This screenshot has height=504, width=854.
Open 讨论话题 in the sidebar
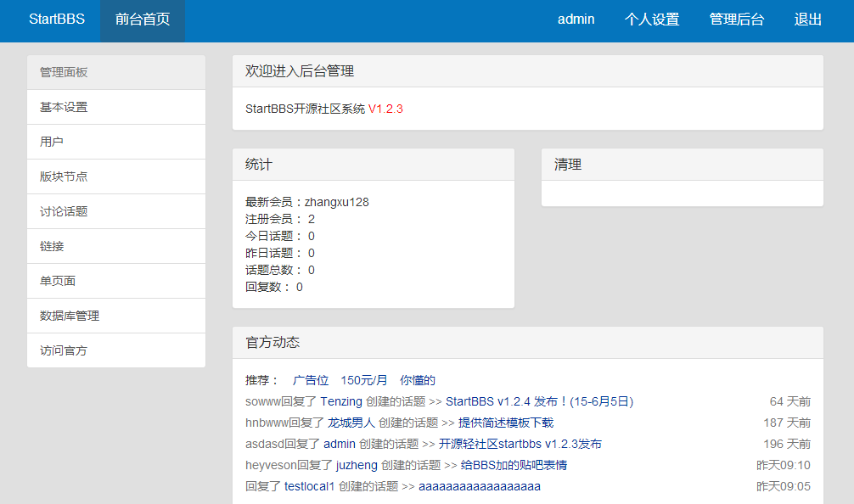[x=116, y=212]
